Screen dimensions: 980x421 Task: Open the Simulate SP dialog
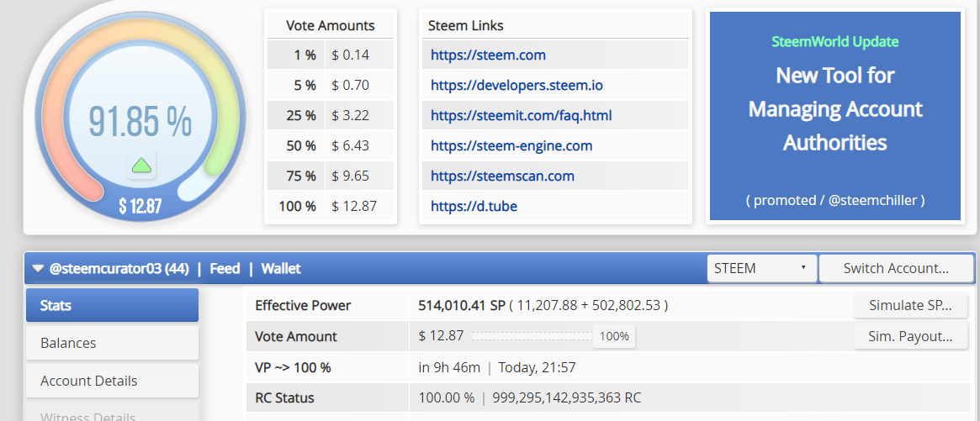tap(910, 305)
